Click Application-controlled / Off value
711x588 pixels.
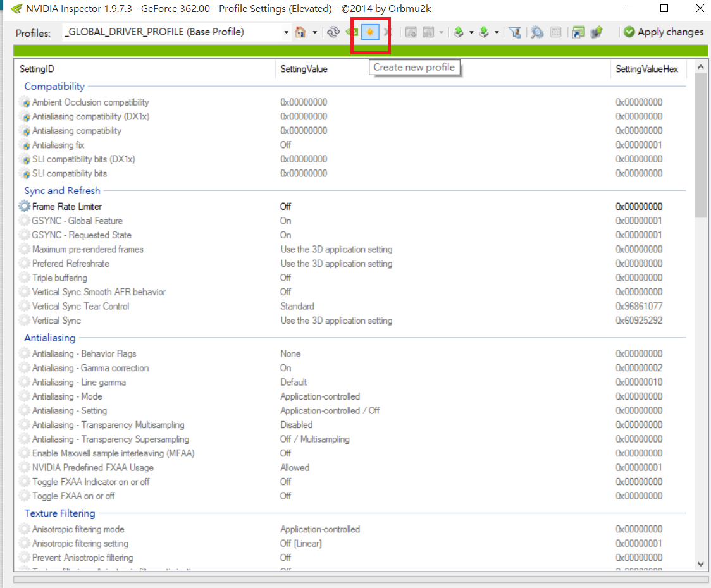330,411
